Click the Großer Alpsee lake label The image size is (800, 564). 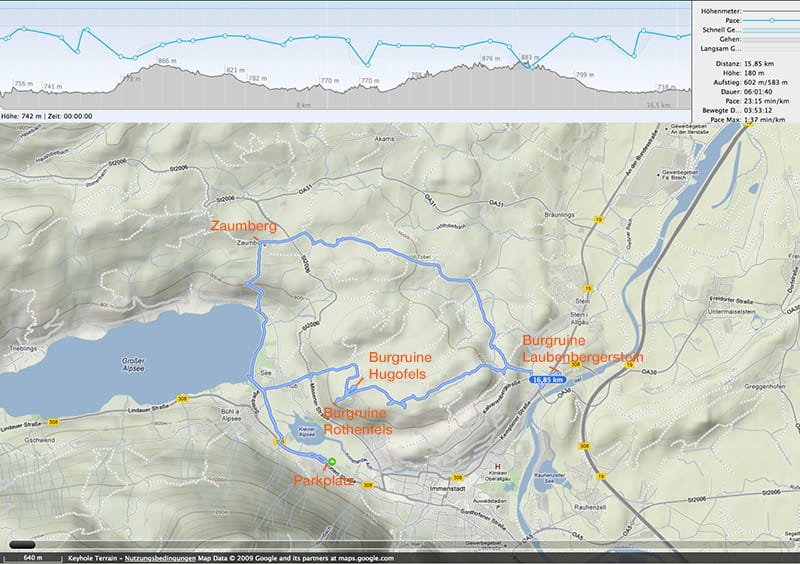click(133, 364)
